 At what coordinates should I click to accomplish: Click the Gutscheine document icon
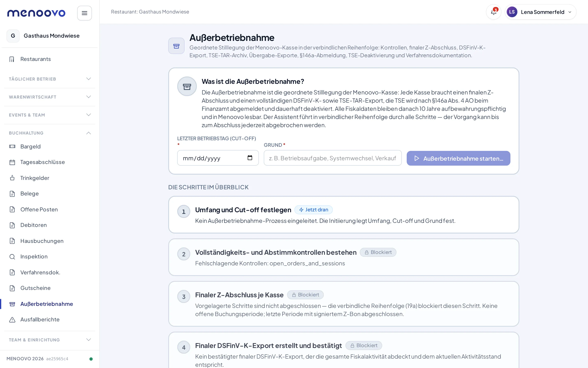pyautogui.click(x=12, y=288)
